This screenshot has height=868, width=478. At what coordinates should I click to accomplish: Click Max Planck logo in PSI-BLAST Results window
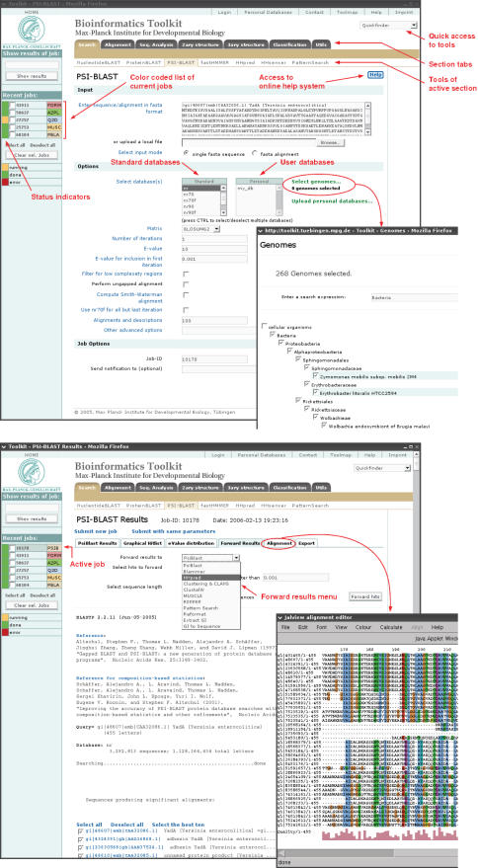point(32,472)
